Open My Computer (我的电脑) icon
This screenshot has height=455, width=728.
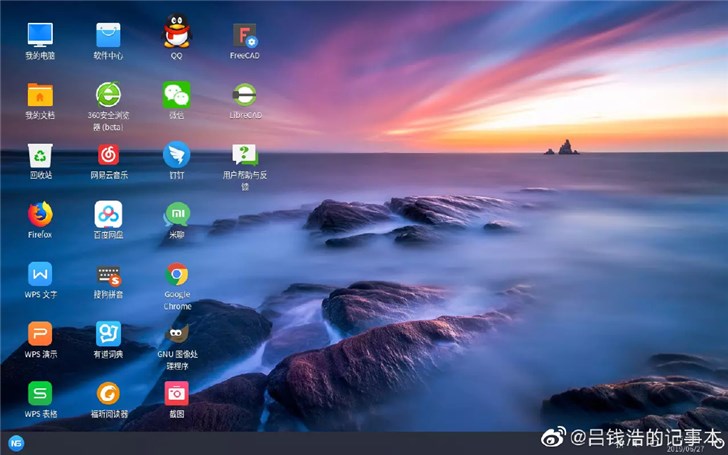[40, 35]
